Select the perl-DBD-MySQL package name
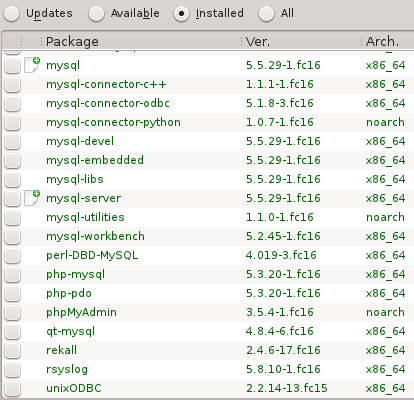The width and height of the screenshot is (414, 400). [x=92, y=255]
